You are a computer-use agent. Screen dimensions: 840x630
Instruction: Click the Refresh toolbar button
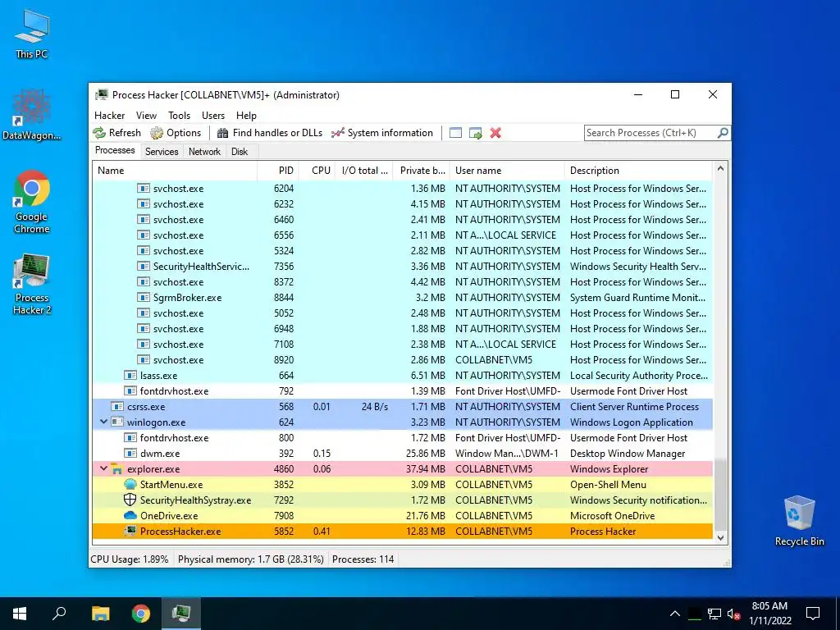(116, 133)
